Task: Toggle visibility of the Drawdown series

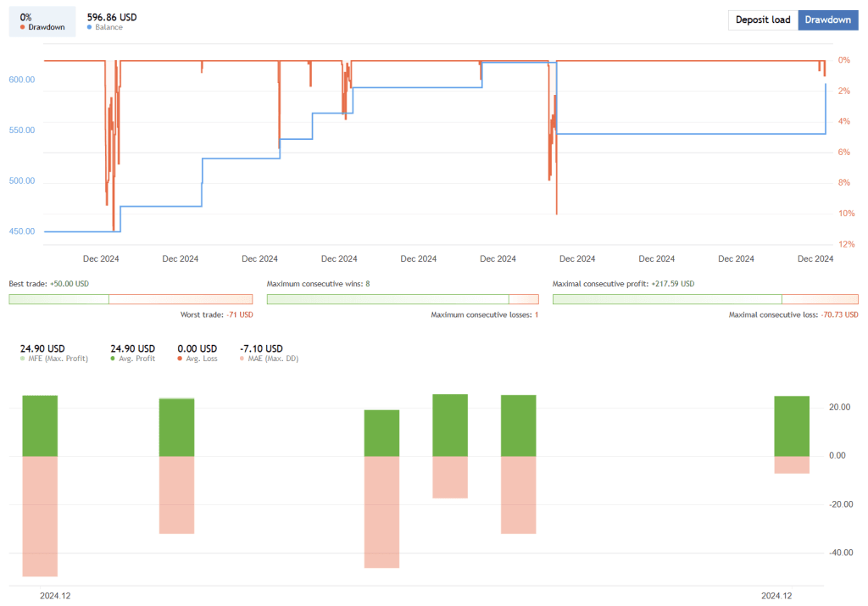Action: click(x=38, y=26)
